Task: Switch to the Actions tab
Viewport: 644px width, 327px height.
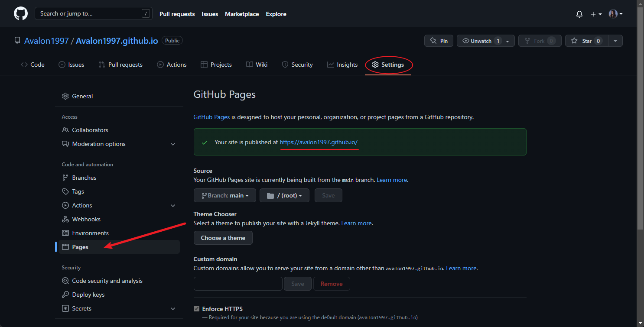Action: pos(172,65)
